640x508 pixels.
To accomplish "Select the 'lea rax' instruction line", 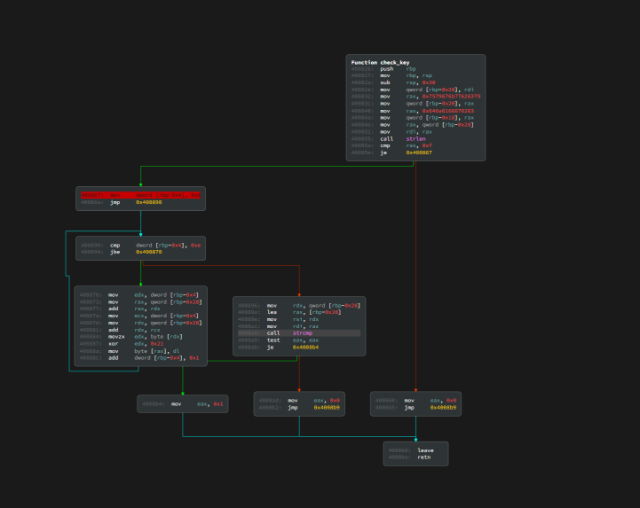I will [289, 312].
